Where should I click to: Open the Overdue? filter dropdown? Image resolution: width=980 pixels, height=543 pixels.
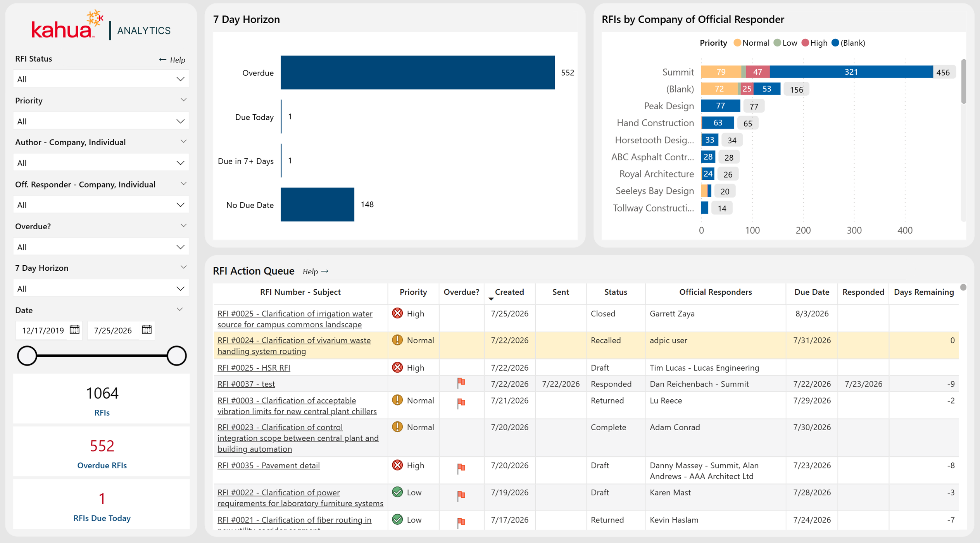coord(101,247)
